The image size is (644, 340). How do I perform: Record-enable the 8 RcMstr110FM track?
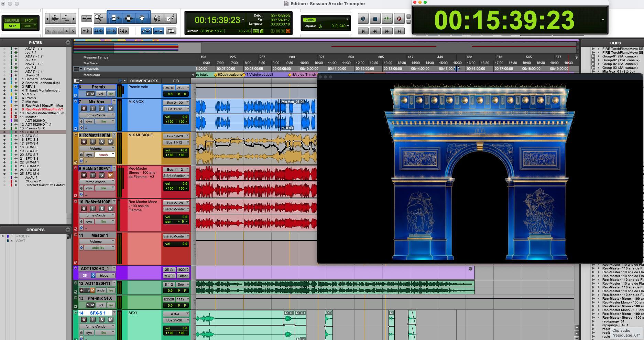84,141
